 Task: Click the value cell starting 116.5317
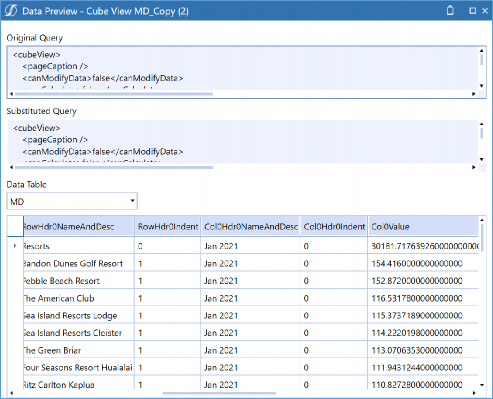(x=423, y=298)
